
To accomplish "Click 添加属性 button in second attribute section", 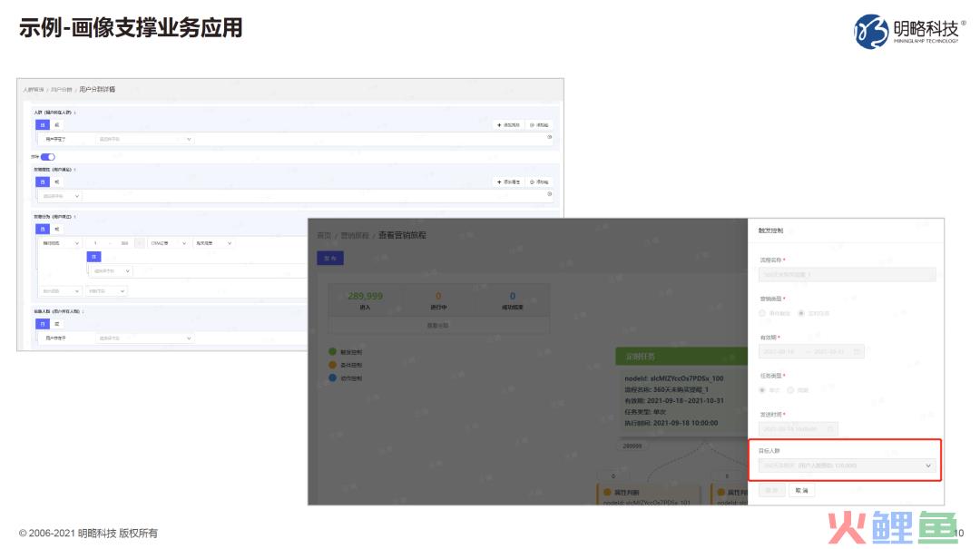I will 508,182.
